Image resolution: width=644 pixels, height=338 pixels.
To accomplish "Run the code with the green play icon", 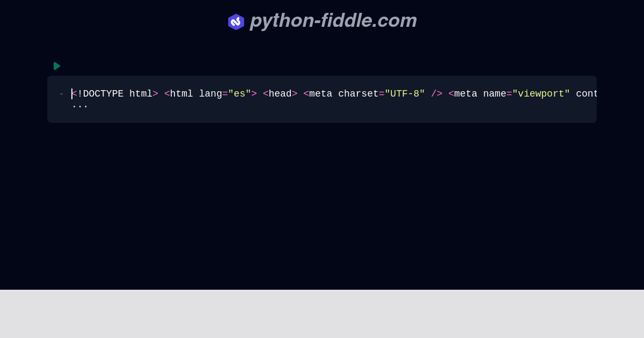I will 57,66.
